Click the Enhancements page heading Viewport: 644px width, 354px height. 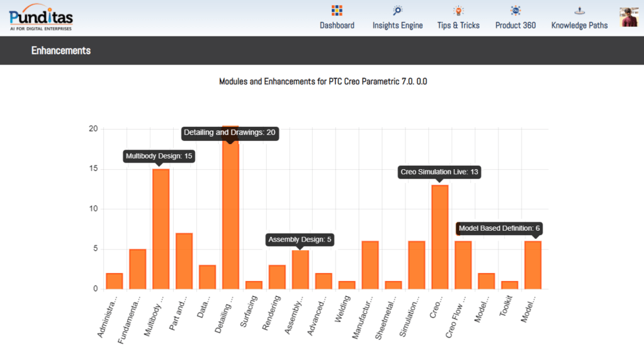pyautogui.click(x=61, y=51)
